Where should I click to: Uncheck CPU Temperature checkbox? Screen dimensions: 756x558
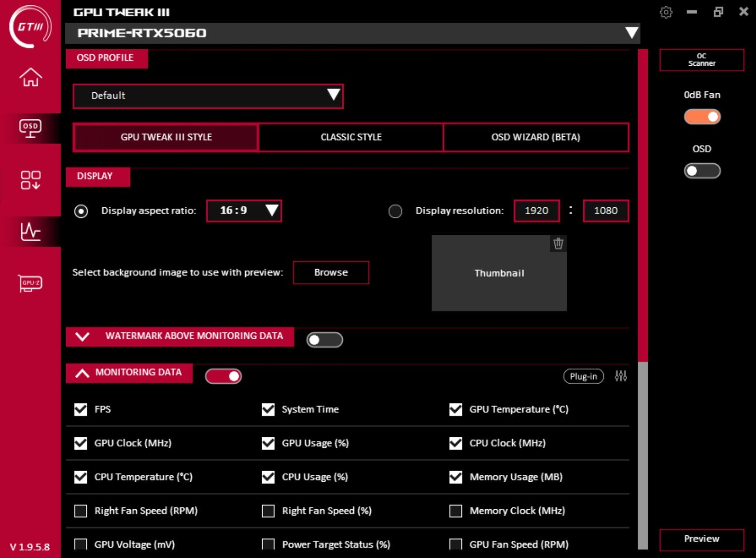(x=81, y=477)
